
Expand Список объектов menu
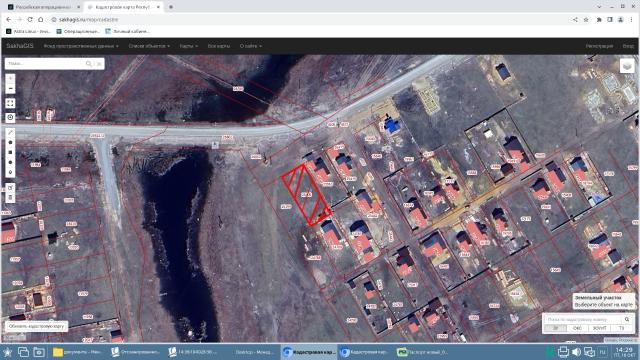coord(149,46)
